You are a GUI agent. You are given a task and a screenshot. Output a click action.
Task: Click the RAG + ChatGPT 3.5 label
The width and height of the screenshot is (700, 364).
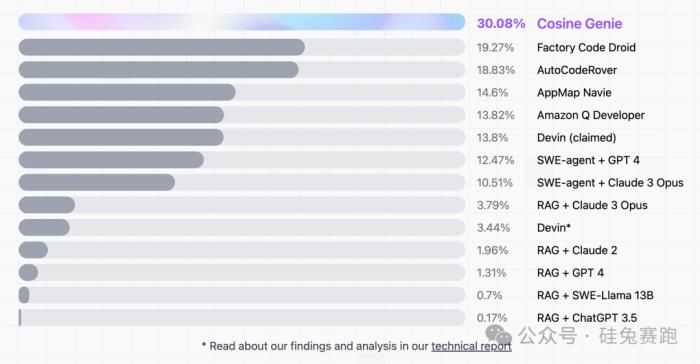[587, 318]
